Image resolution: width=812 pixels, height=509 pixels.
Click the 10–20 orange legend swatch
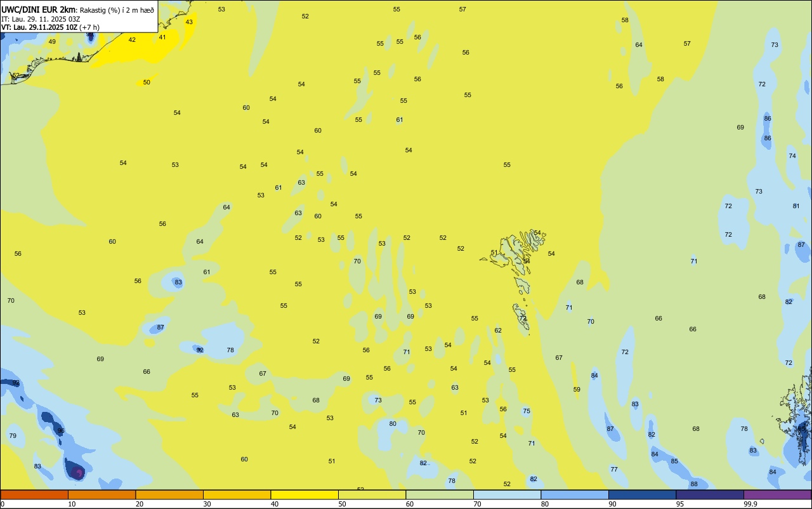(101, 494)
